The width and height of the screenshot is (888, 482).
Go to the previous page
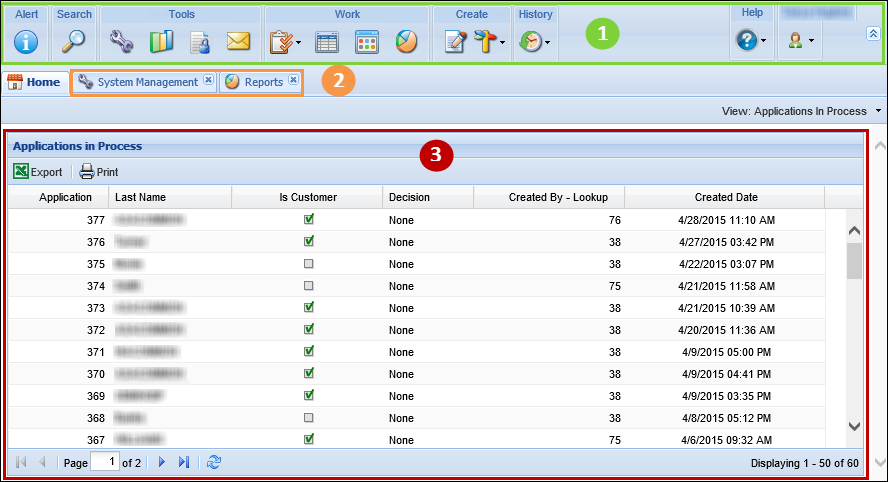point(42,462)
